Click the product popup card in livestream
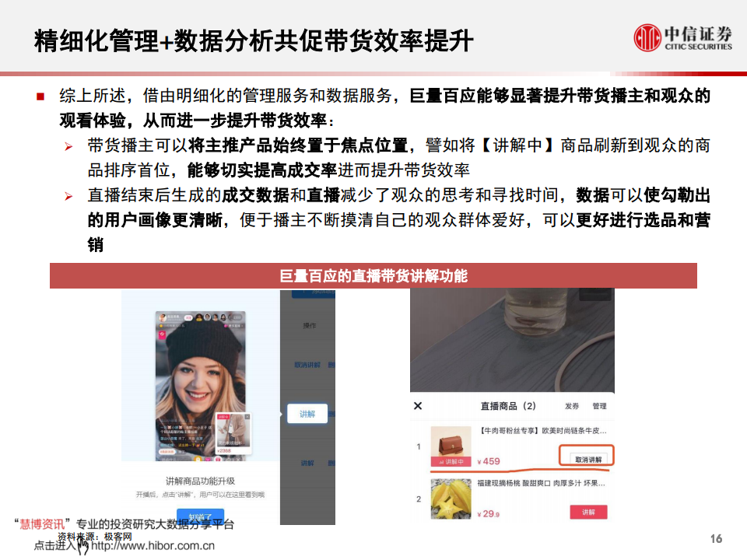The image size is (747, 560). [233, 433]
